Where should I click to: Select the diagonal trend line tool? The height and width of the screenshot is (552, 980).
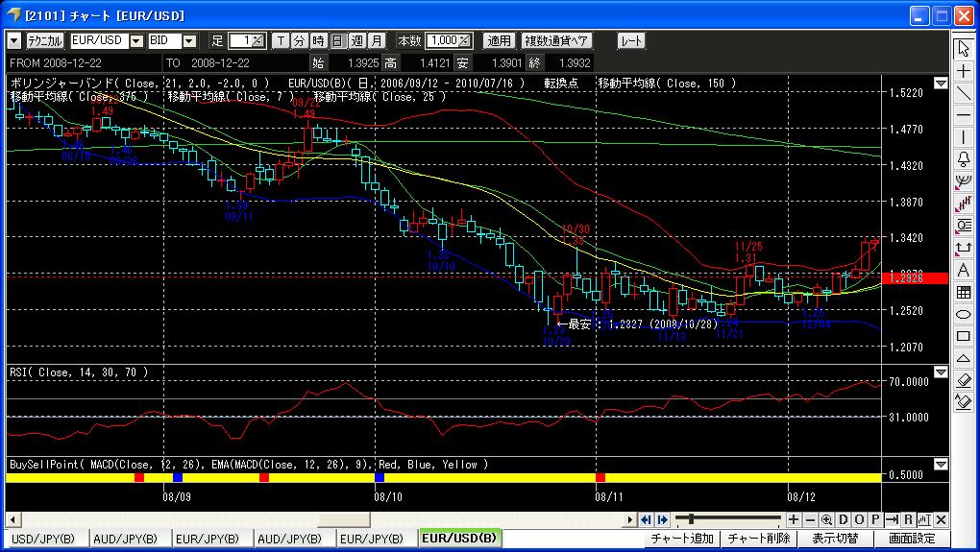(x=963, y=94)
